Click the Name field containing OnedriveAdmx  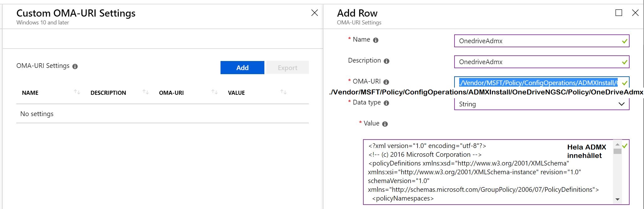(x=542, y=41)
